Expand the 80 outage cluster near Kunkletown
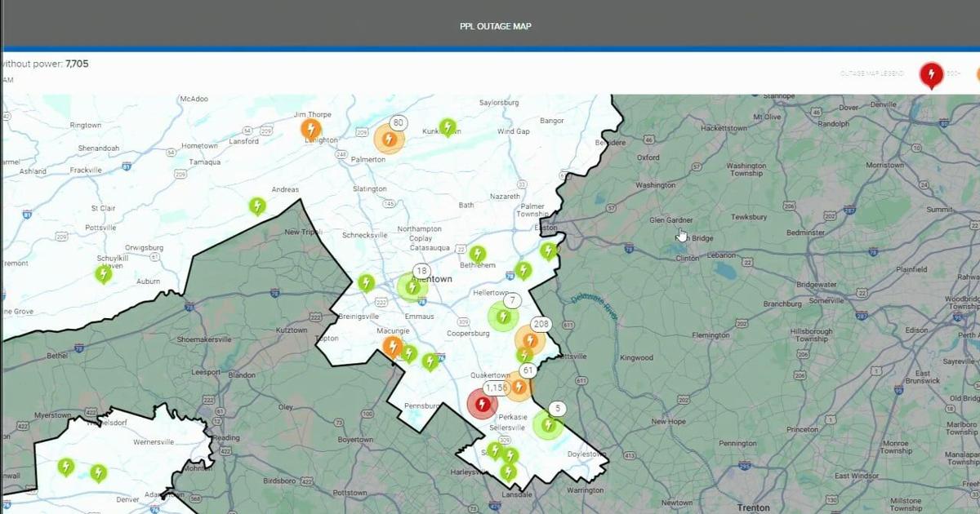The image size is (980, 514). (x=398, y=121)
